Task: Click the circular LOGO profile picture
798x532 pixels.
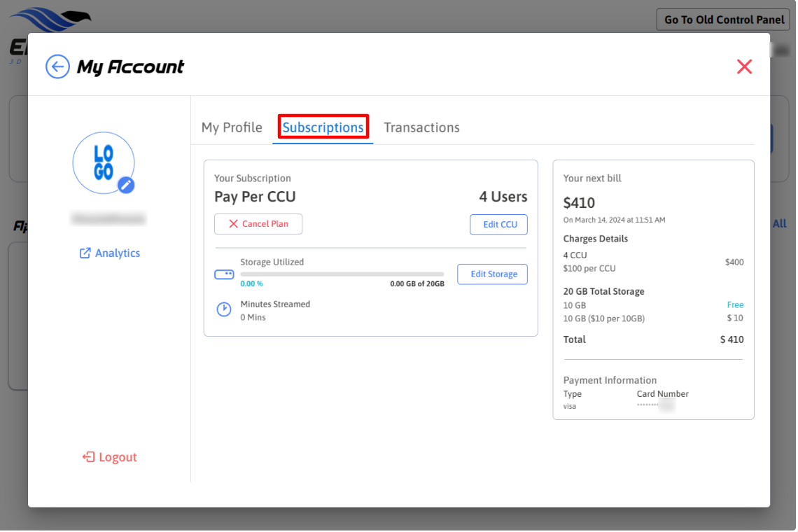Action: click(103, 162)
